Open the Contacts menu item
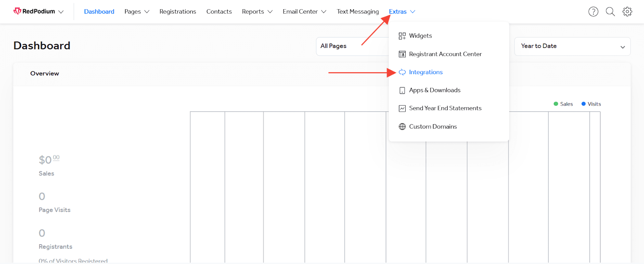644x264 pixels. (x=219, y=12)
